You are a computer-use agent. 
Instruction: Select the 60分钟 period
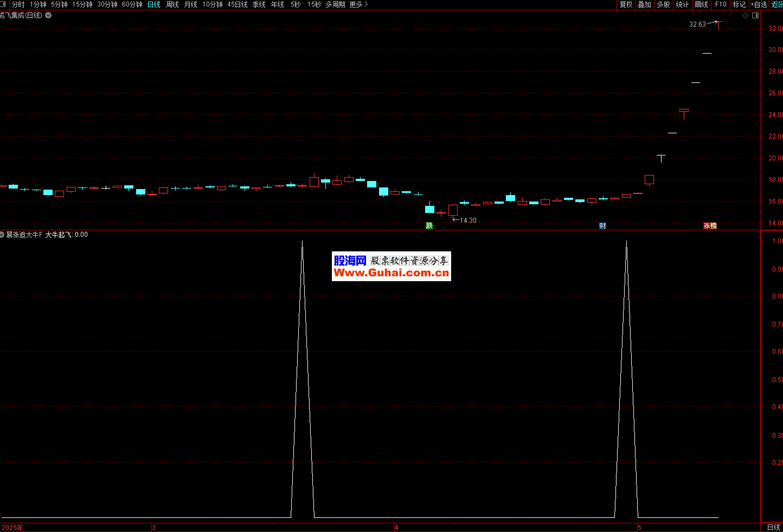pyautogui.click(x=132, y=4)
